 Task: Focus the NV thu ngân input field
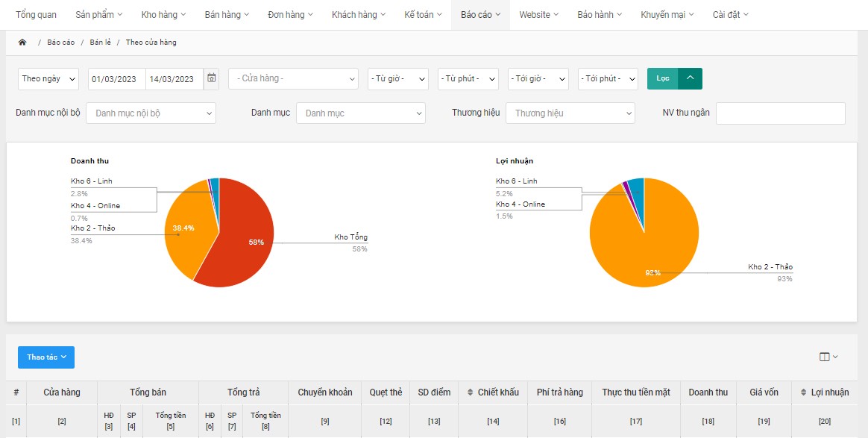(x=780, y=113)
